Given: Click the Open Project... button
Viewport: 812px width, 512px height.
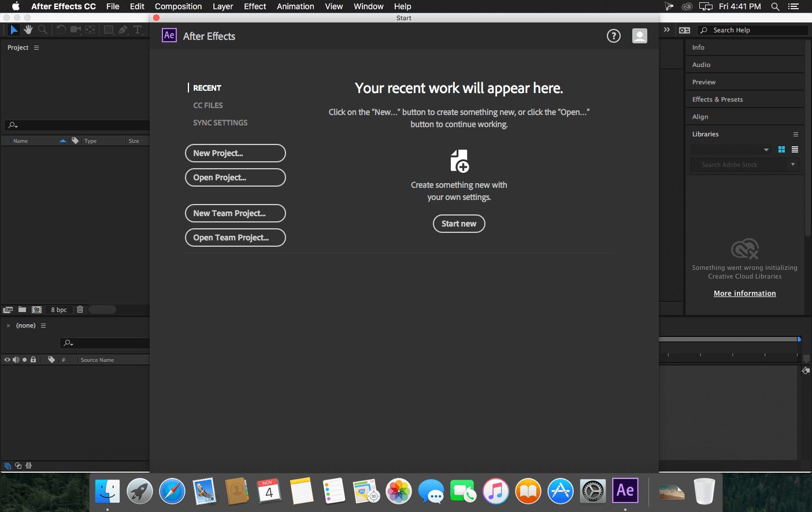Looking at the screenshot, I should click(x=235, y=177).
